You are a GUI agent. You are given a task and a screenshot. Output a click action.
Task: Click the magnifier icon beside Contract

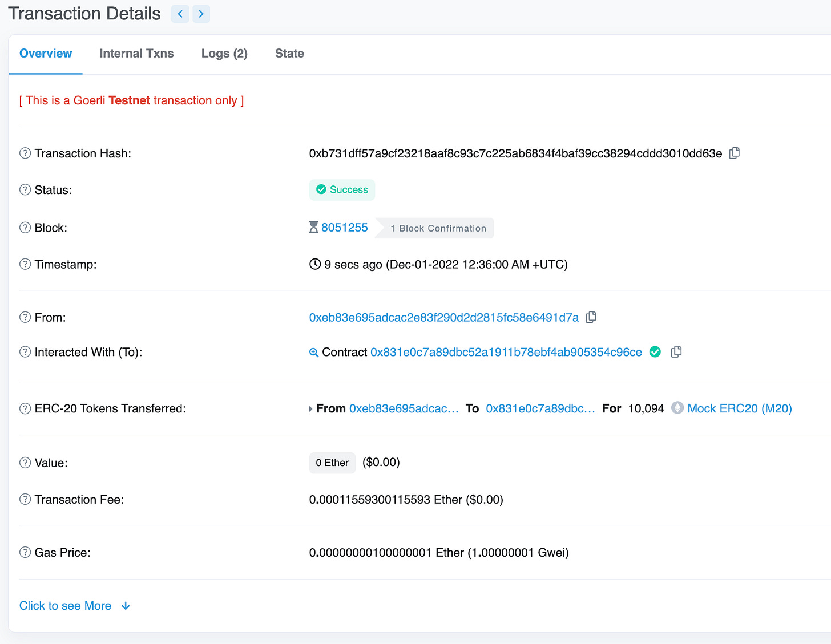point(313,353)
